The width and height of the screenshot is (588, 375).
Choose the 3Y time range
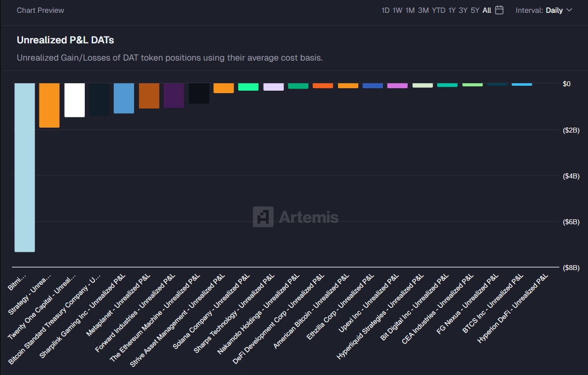pyautogui.click(x=463, y=10)
